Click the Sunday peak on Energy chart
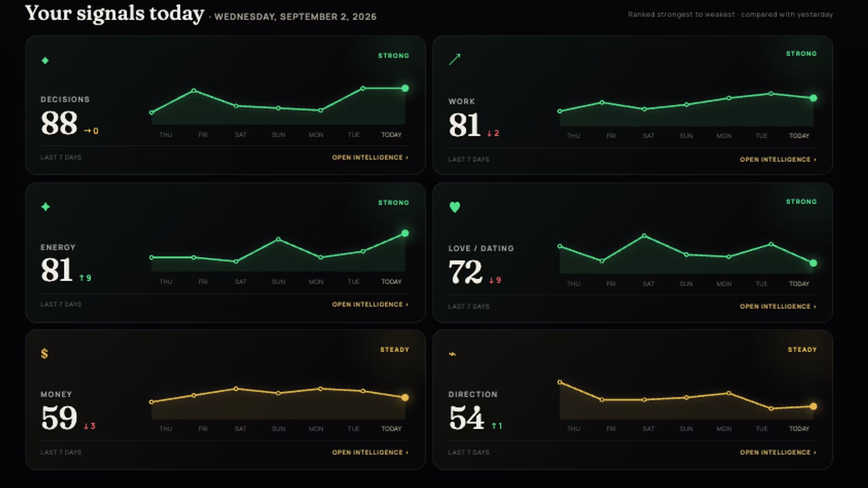The width and height of the screenshot is (868, 488). tap(278, 239)
